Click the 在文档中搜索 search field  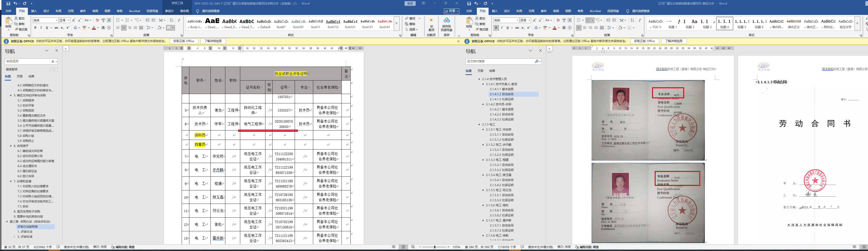(500, 61)
